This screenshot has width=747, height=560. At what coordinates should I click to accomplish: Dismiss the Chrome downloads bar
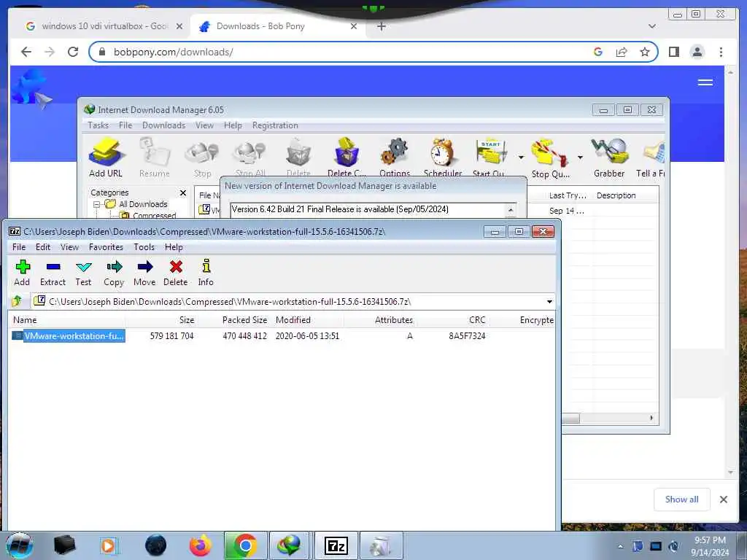pyautogui.click(x=723, y=499)
